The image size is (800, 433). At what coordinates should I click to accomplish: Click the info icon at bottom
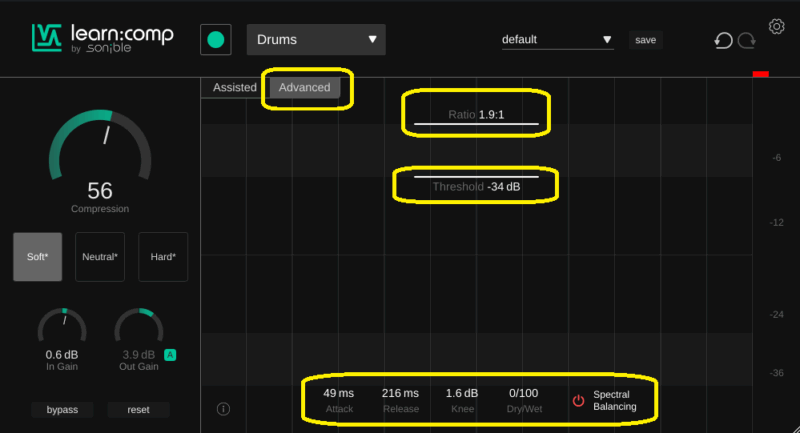223,408
